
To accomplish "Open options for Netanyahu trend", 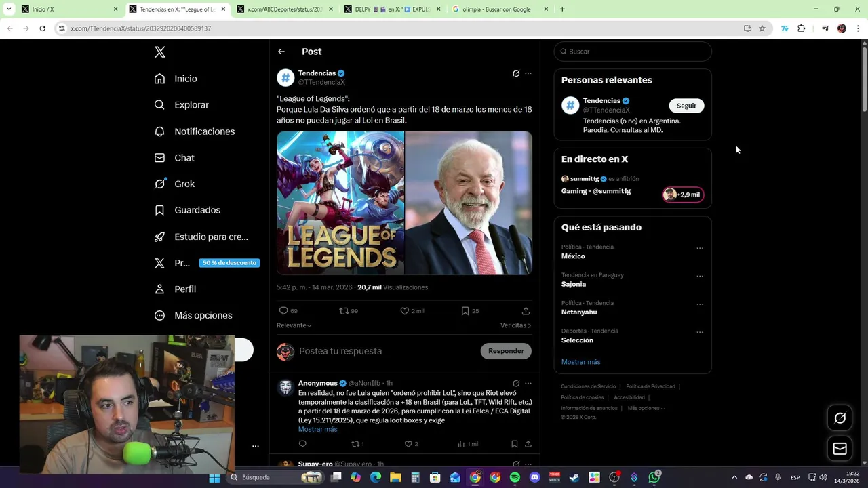I will click(x=700, y=304).
